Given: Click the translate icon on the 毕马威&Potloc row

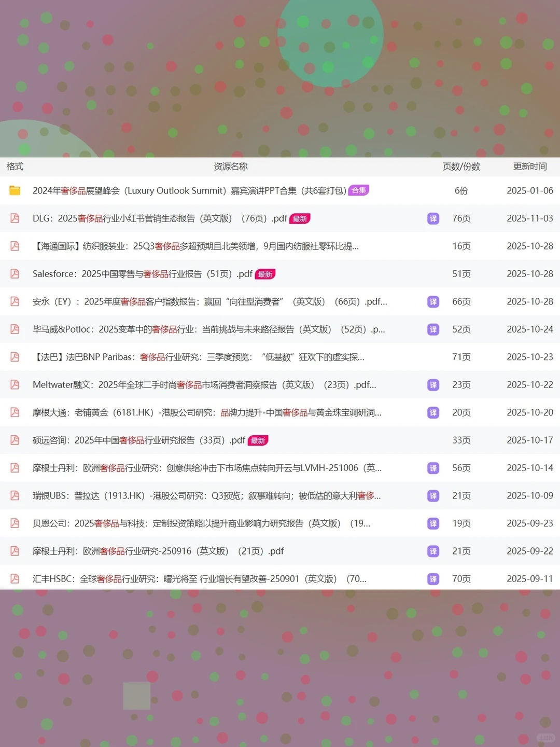Looking at the screenshot, I should click(433, 329).
